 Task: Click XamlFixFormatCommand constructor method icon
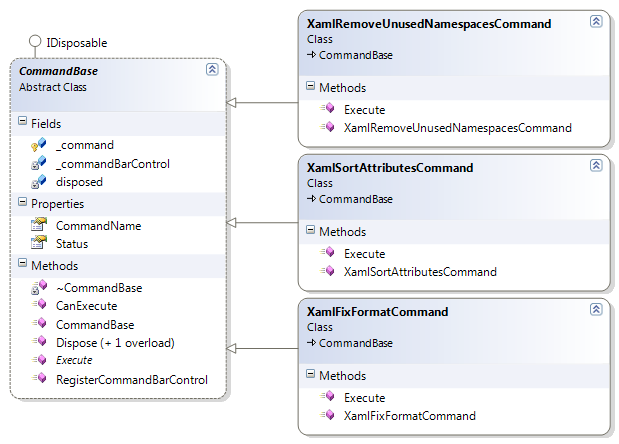click(327, 415)
